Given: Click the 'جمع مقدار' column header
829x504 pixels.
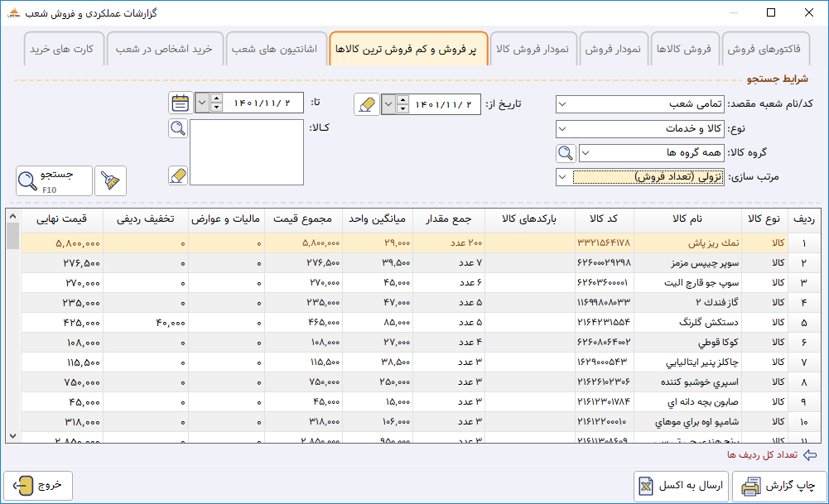Looking at the screenshot, I should (448, 219).
